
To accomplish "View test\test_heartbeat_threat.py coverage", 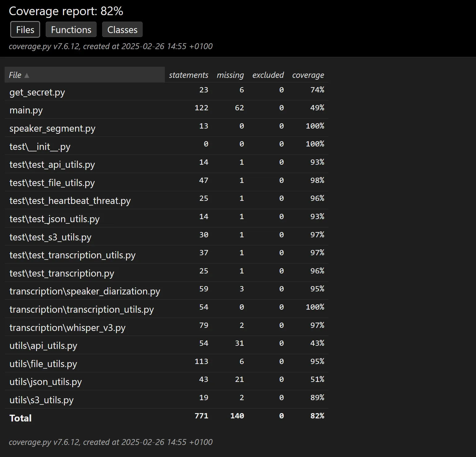I will click(x=70, y=201).
